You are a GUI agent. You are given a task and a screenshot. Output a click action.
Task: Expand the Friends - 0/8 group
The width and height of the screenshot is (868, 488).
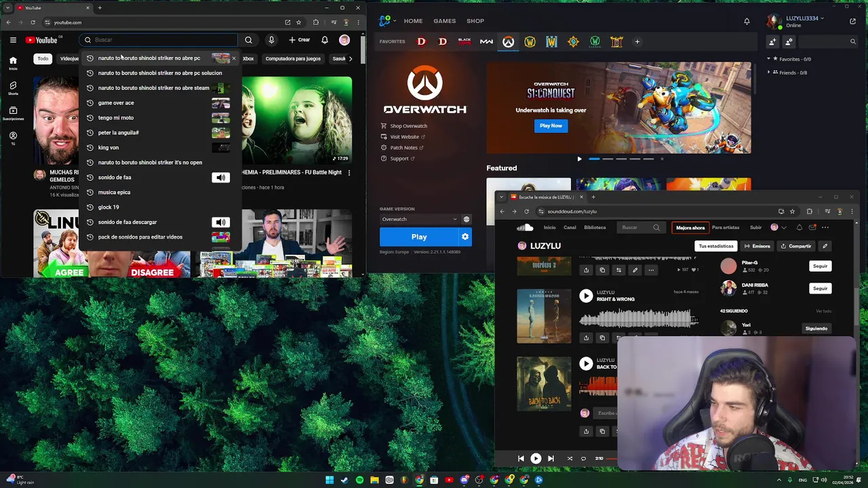[787, 73]
